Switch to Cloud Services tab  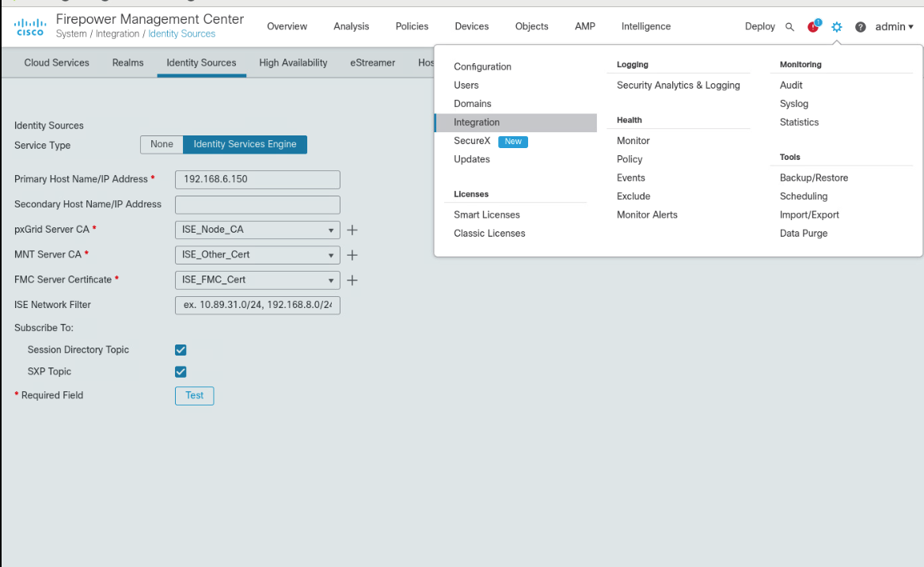(56, 63)
